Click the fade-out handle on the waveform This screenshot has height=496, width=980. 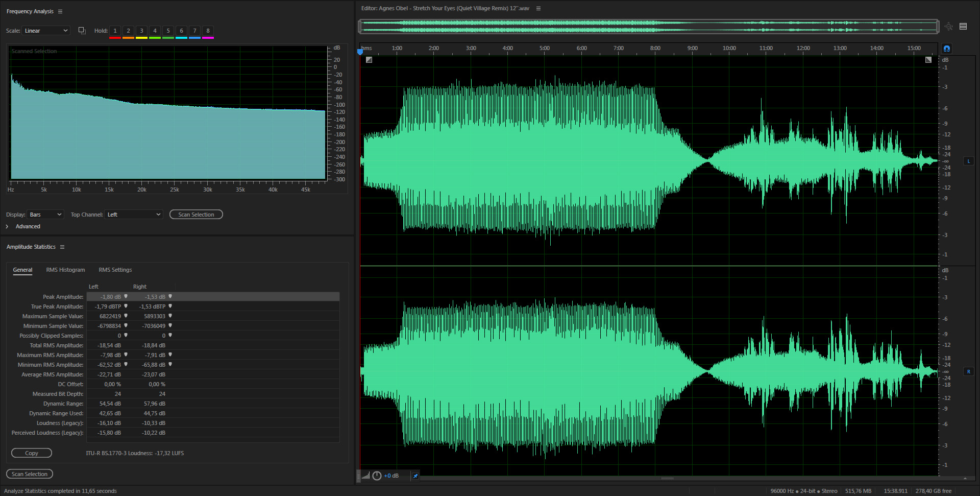coord(928,60)
